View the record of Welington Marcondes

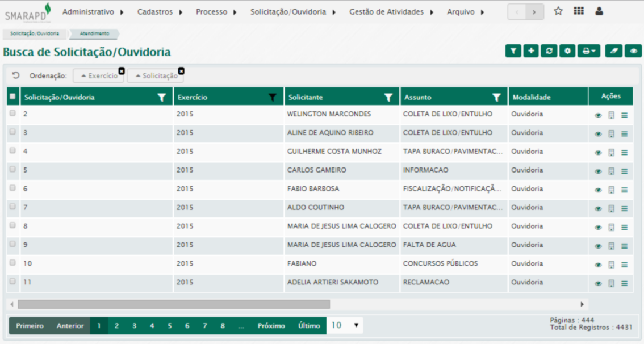point(598,115)
